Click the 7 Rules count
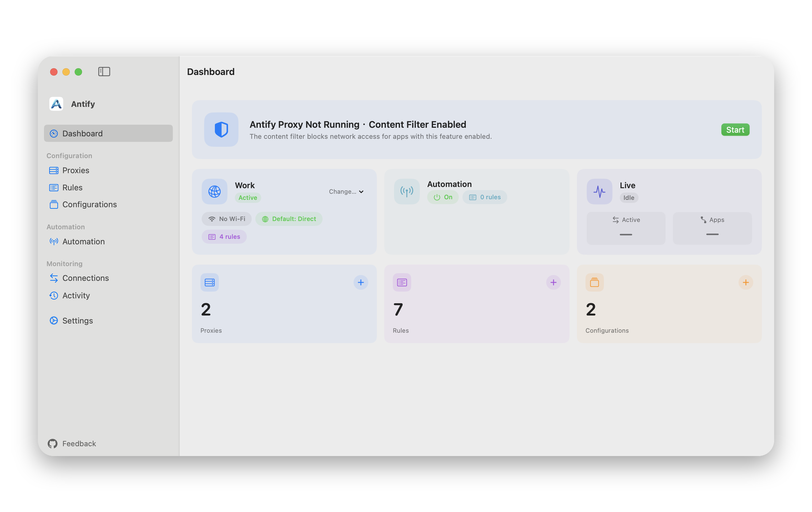Viewport: 812px width, 512px height. pyautogui.click(x=398, y=310)
